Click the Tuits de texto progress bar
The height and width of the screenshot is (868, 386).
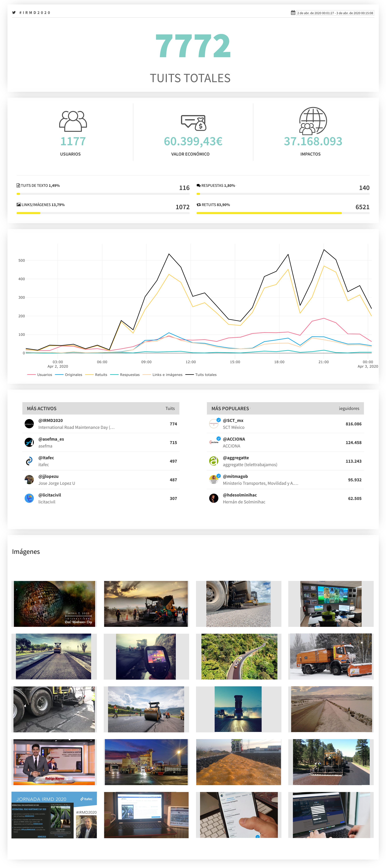[103, 194]
